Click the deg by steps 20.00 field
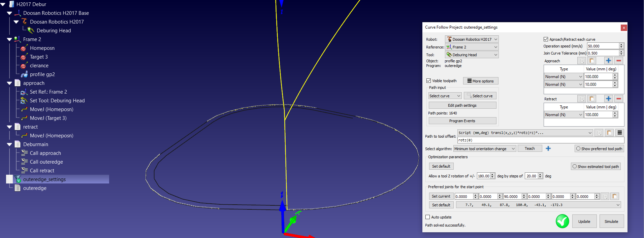This screenshot has height=238, width=644. [532, 176]
